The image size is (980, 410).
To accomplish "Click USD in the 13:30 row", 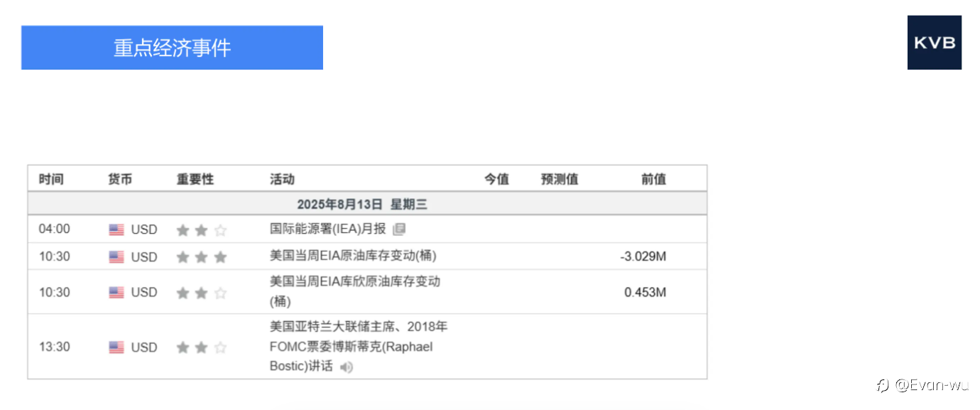I will tap(144, 347).
